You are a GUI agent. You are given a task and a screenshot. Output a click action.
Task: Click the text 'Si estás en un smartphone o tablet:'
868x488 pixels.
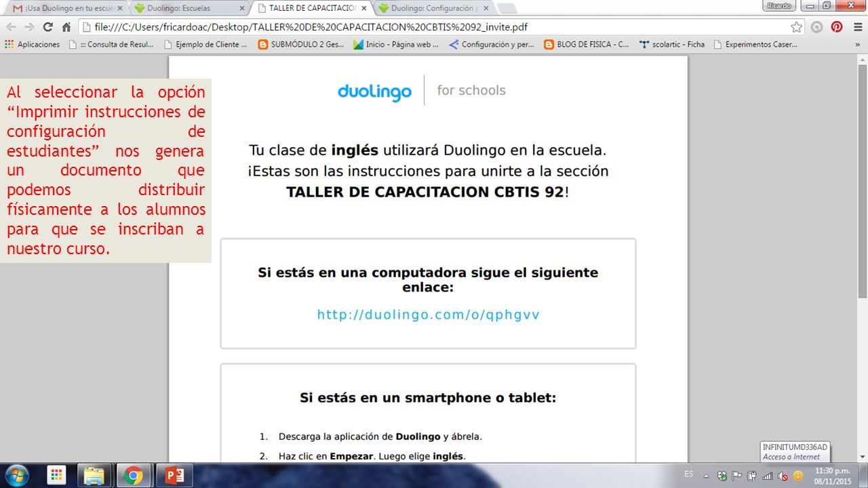428,398
